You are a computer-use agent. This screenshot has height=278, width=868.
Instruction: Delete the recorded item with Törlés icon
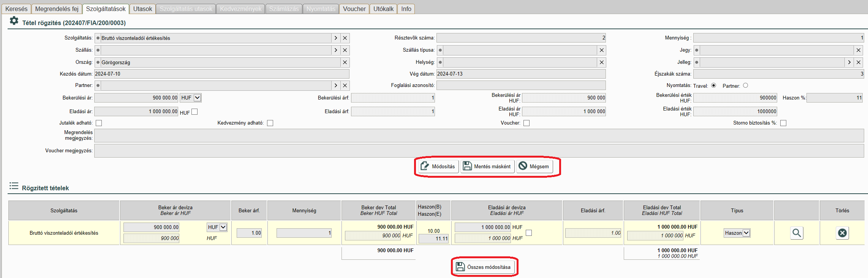click(842, 233)
